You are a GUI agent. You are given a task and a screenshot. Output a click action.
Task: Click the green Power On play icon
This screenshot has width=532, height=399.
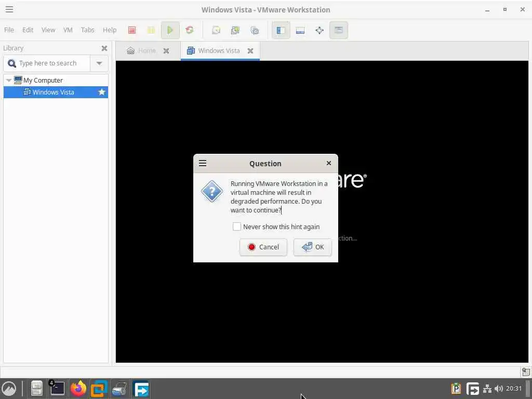(x=170, y=30)
